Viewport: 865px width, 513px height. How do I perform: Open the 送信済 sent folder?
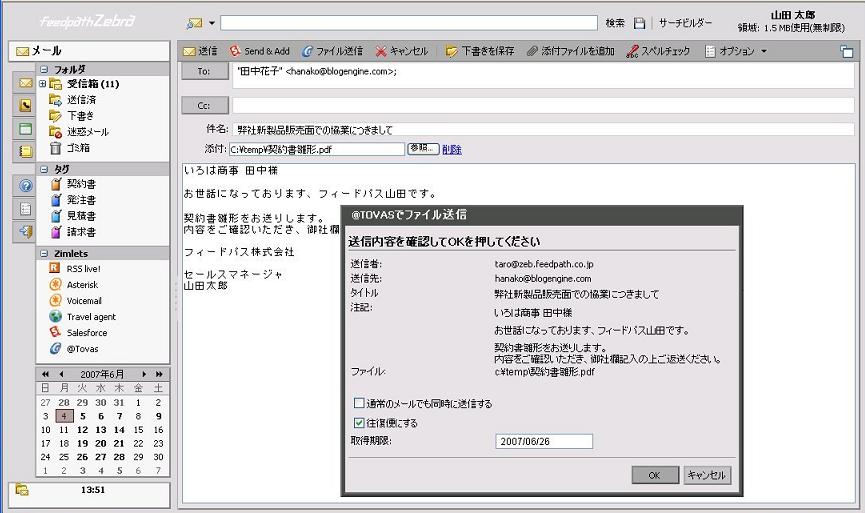pyautogui.click(x=81, y=100)
